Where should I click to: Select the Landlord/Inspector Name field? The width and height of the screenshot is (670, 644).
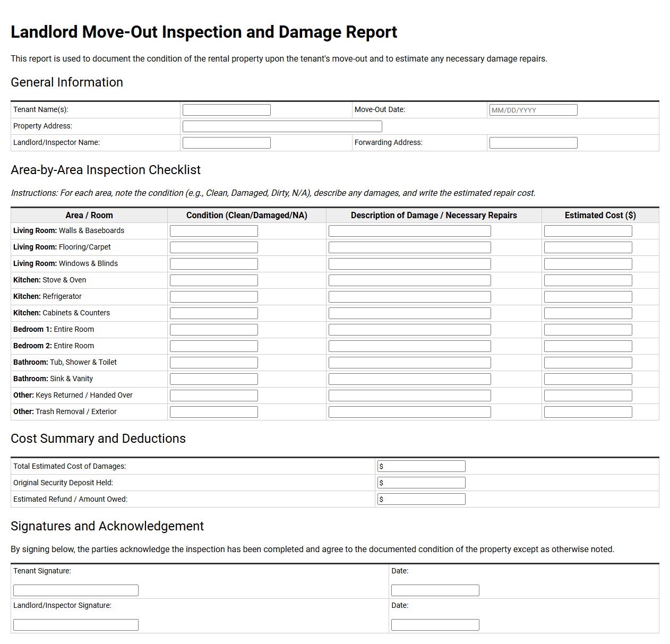(227, 143)
